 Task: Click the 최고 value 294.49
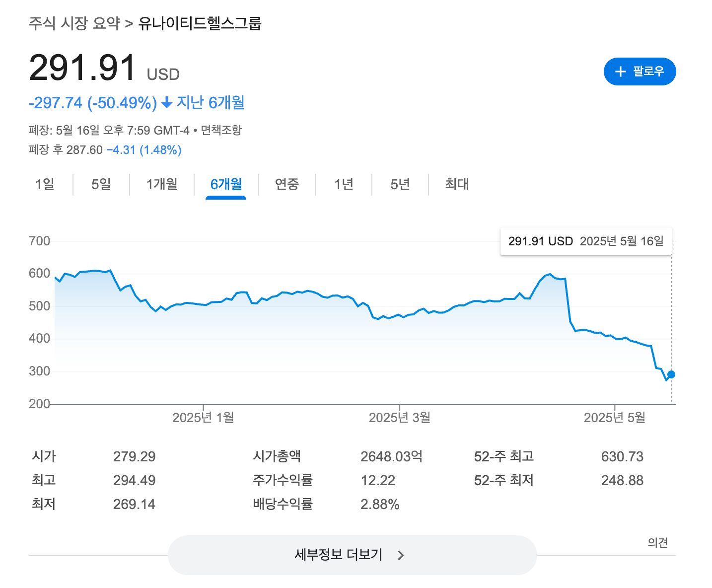click(x=134, y=480)
